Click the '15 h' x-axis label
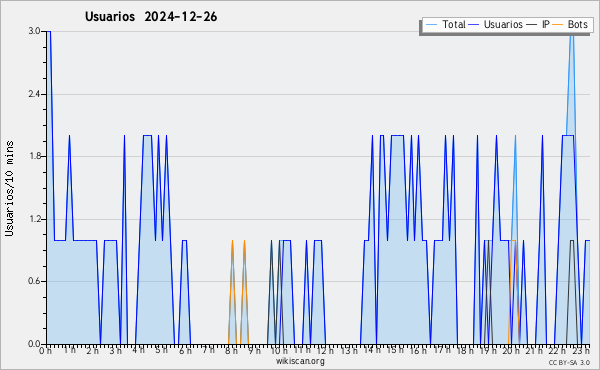Viewport: 600px width, 370px height. click(x=395, y=350)
